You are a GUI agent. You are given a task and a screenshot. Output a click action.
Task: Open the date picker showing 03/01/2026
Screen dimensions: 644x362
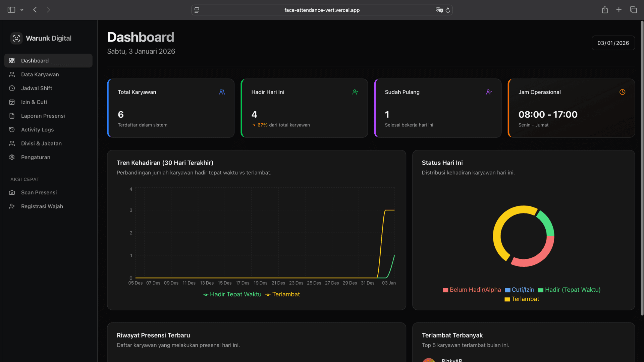click(613, 43)
